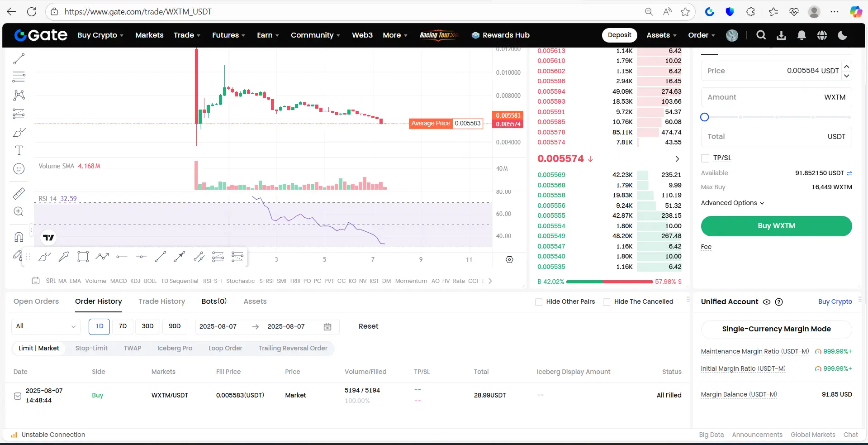The height and width of the screenshot is (445, 868).
Task: Select Limit | Market order type filter
Action: pos(38,348)
